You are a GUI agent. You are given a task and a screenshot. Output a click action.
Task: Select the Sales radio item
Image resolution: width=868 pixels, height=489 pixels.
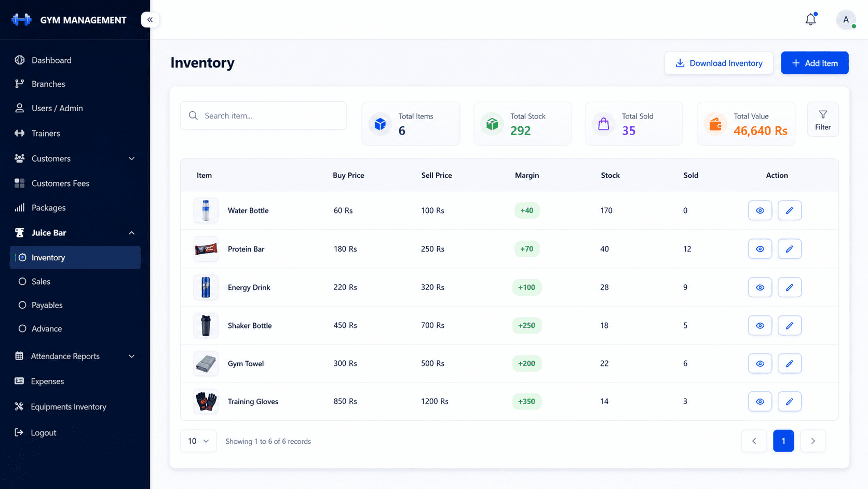tap(22, 281)
